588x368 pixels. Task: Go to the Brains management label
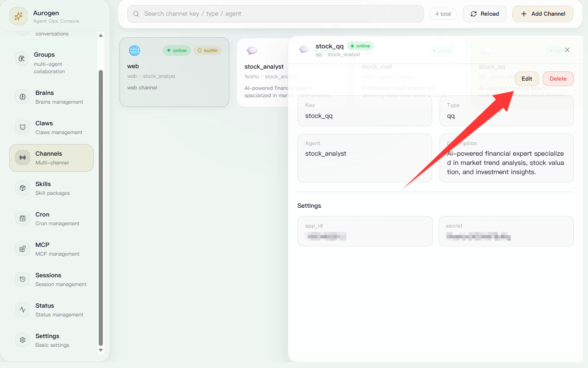click(59, 102)
